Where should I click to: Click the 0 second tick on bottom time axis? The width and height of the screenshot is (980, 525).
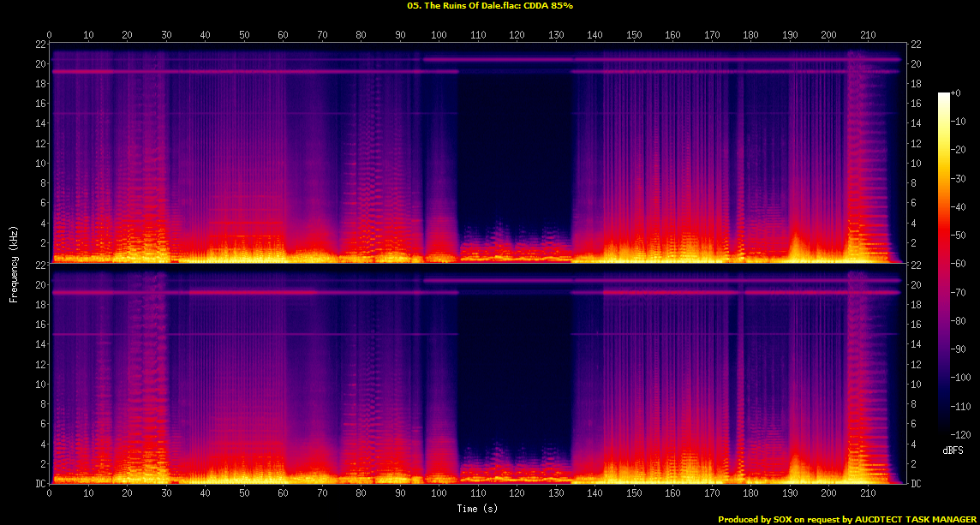click(50, 493)
